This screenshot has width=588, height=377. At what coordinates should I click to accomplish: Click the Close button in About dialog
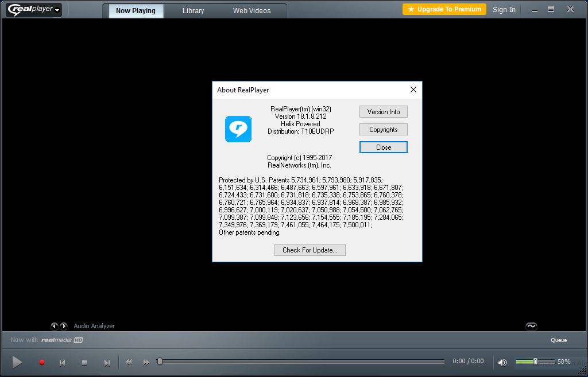(383, 147)
